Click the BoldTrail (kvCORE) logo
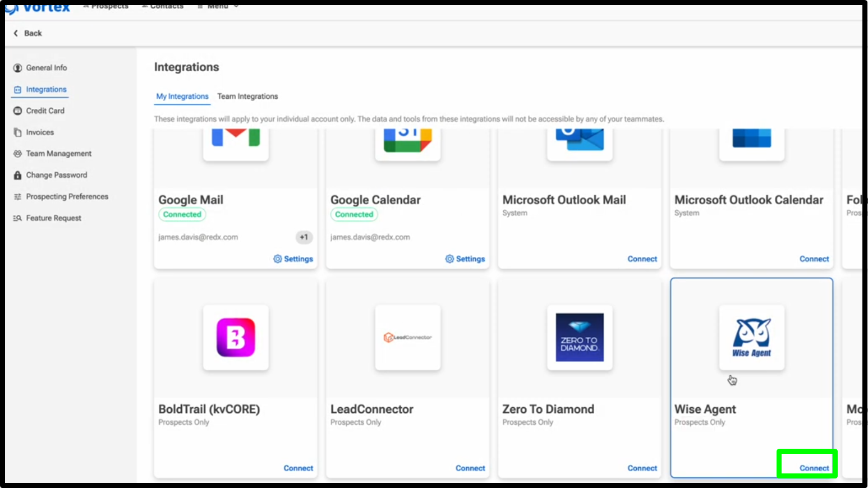This screenshot has height=488, width=868. [236, 338]
